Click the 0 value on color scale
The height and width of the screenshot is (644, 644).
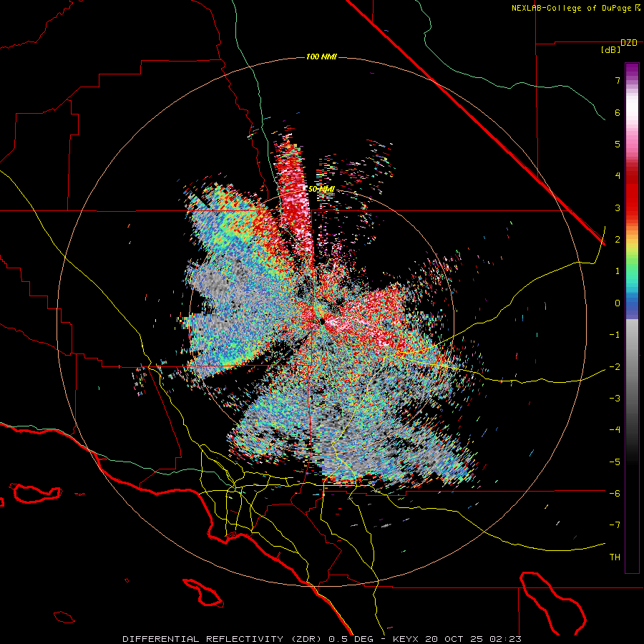pyautogui.click(x=618, y=303)
